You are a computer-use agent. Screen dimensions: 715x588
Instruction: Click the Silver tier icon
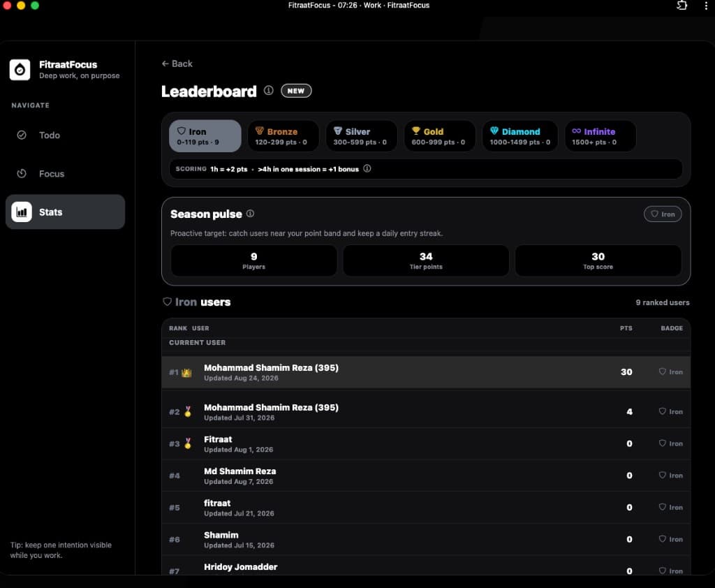(x=338, y=131)
